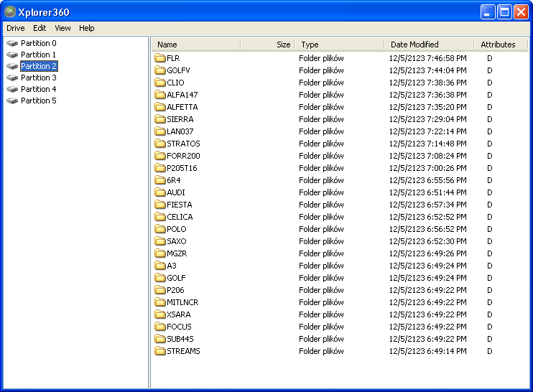Select the XSARA folder name

tap(179, 315)
